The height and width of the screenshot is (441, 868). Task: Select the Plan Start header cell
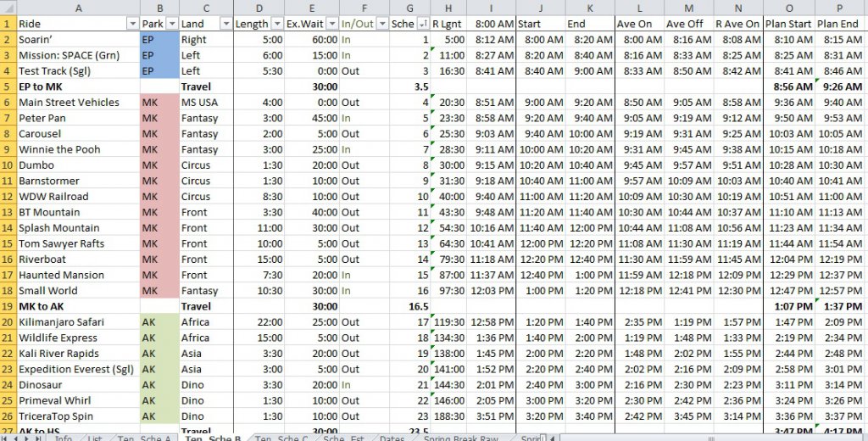pyautogui.click(x=789, y=24)
